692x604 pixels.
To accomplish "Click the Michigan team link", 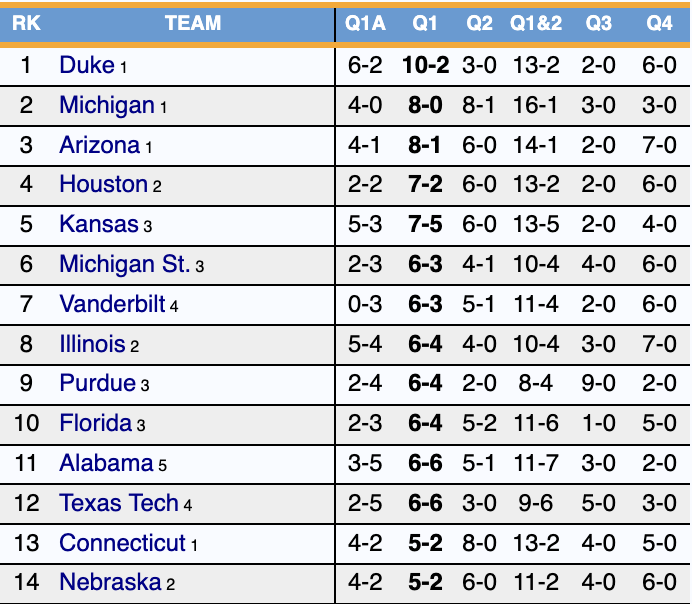I will 107,105.
